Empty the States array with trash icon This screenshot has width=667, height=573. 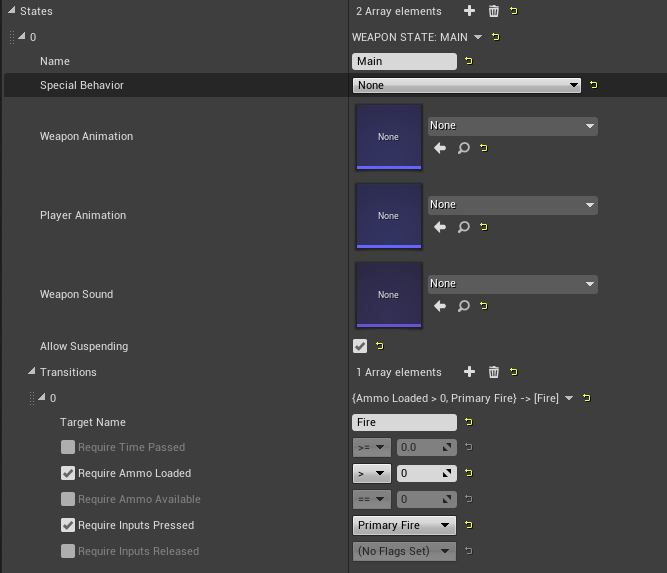click(493, 11)
